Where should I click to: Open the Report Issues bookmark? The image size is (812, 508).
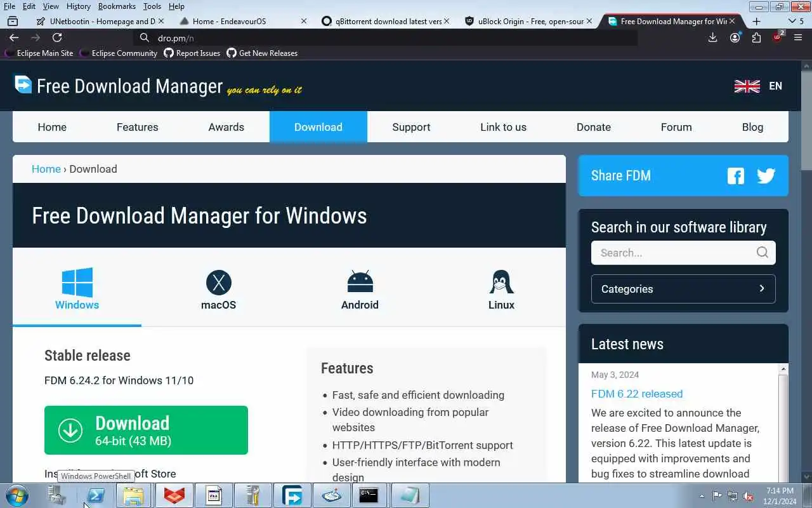pos(192,53)
